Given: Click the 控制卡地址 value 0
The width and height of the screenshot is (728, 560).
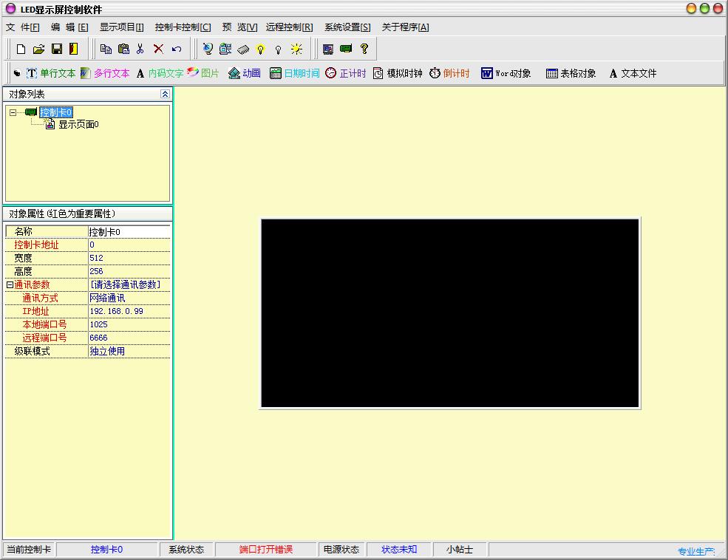Looking at the screenshot, I should coord(129,245).
